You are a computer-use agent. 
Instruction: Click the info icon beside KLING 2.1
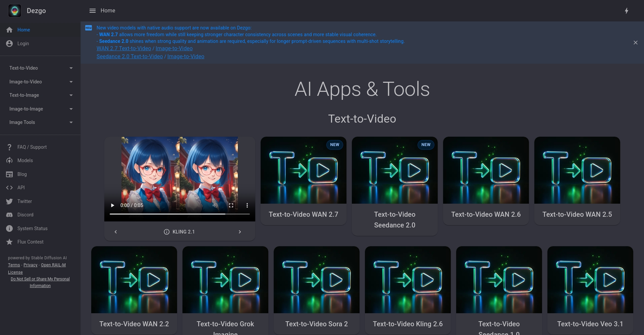pyautogui.click(x=167, y=232)
